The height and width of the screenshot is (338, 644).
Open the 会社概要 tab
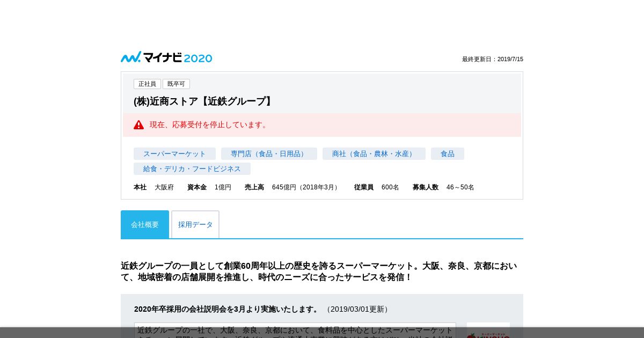[x=145, y=224]
